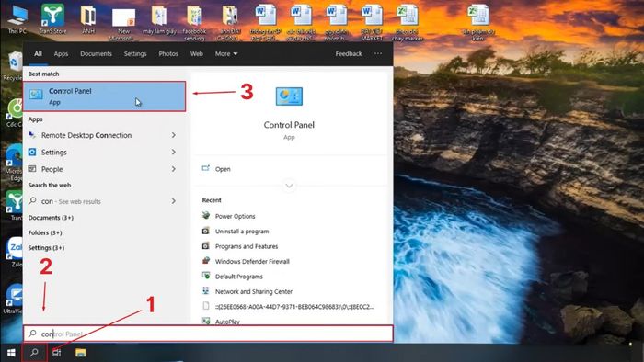Select the Control Panel best match

(104, 96)
